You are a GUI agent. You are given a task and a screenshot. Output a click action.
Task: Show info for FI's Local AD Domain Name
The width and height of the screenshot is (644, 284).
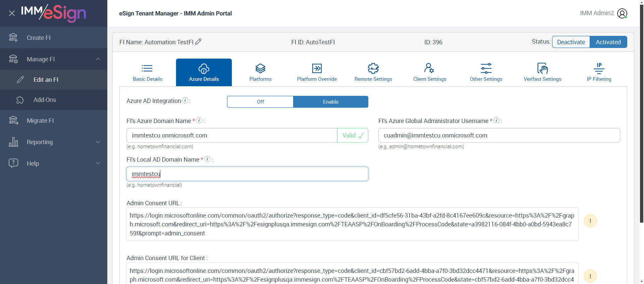point(208,159)
